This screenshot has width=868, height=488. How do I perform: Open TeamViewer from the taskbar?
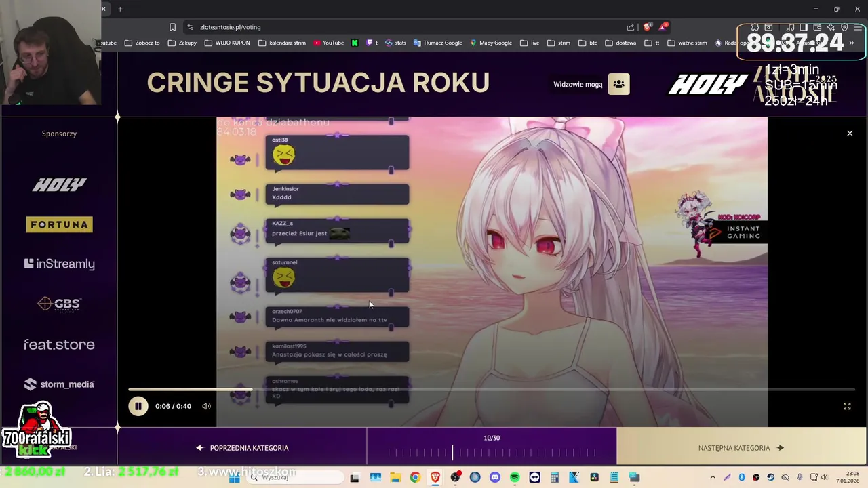535,478
